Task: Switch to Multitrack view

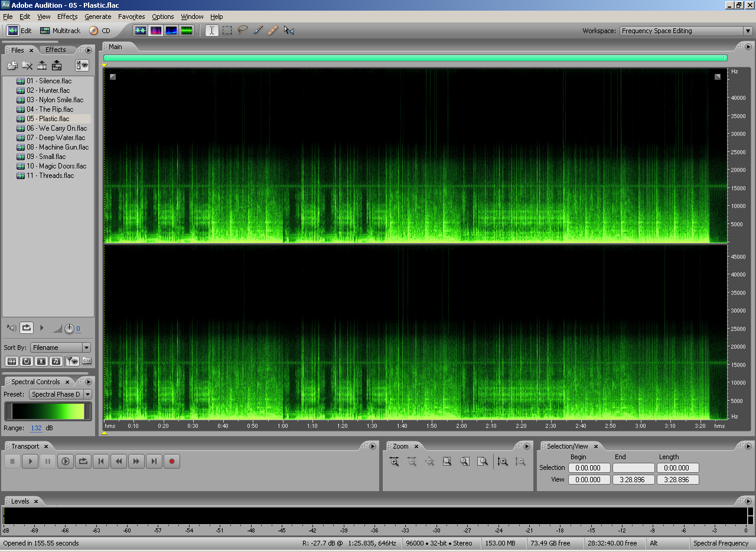Action: [60, 31]
